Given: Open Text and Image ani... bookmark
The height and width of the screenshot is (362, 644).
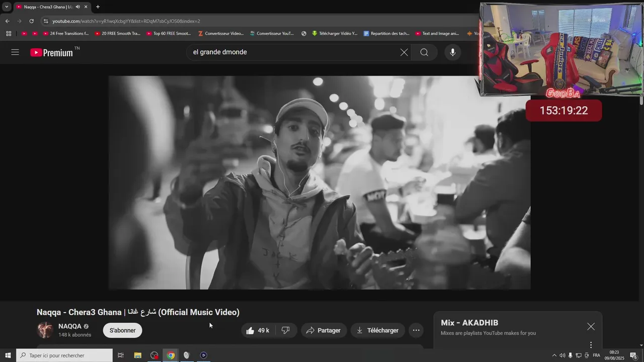Looking at the screenshot, I should [x=438, y=34].
